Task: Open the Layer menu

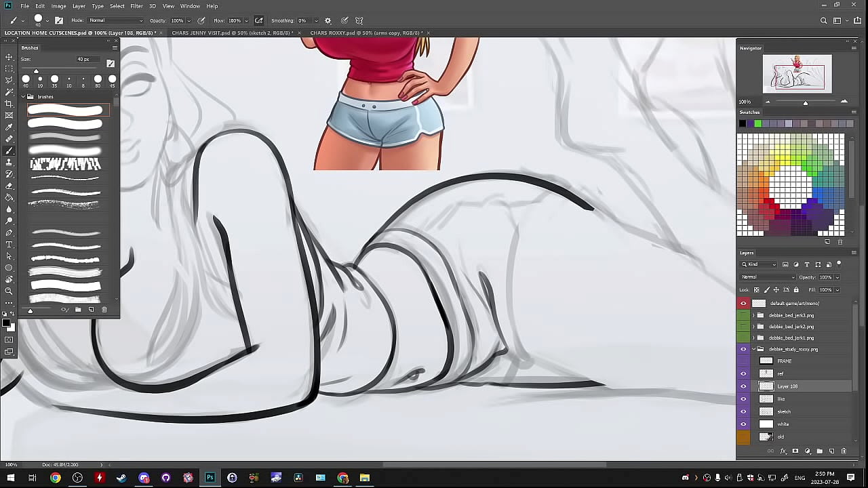Action: [x=79, y=6]
